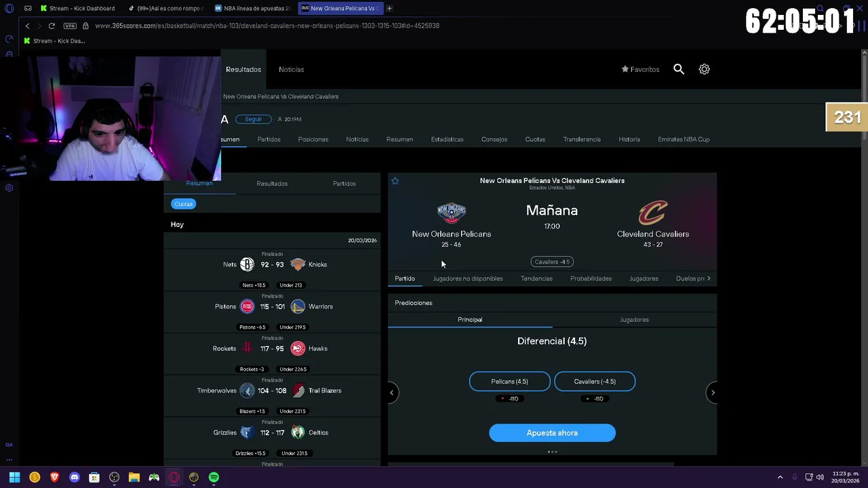The height and width of the screenshot is (488, 868).
Task: Open the Probabilidades match tab
Action: pos(591,279)
